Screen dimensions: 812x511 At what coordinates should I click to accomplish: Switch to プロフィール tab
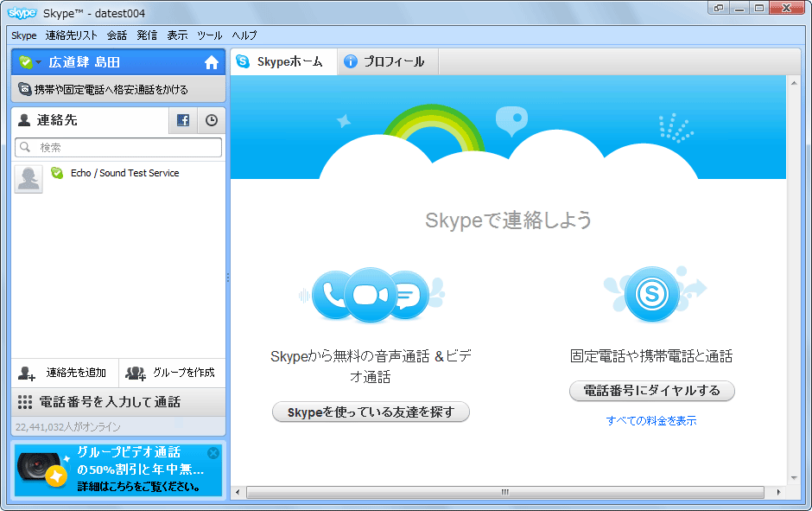click(388, 62)
